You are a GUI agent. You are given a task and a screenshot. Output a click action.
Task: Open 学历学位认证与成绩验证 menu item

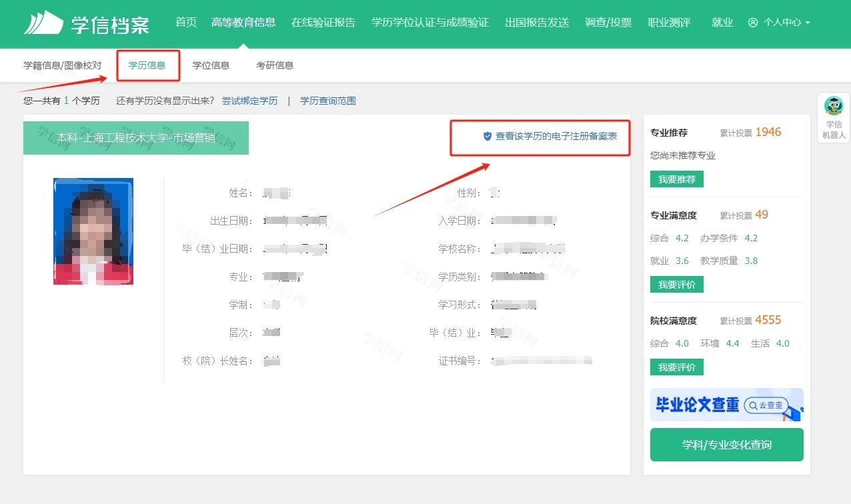[x=430, y=23]
